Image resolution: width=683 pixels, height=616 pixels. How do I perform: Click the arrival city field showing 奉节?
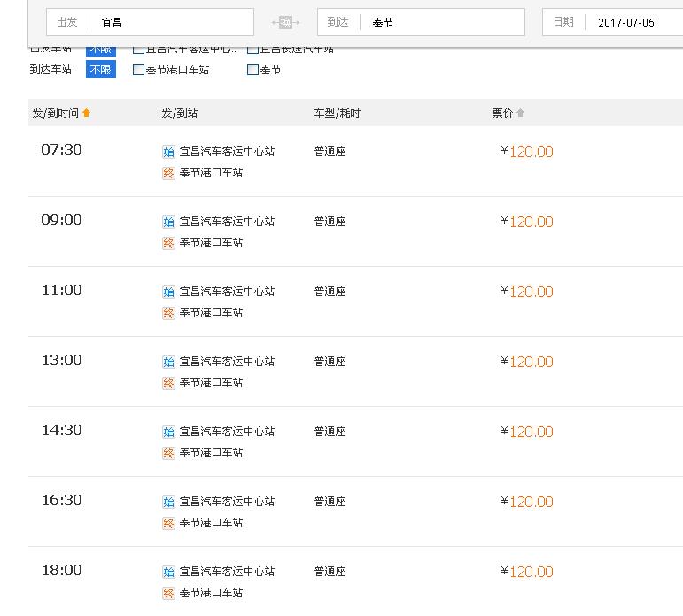coord(421,22)
